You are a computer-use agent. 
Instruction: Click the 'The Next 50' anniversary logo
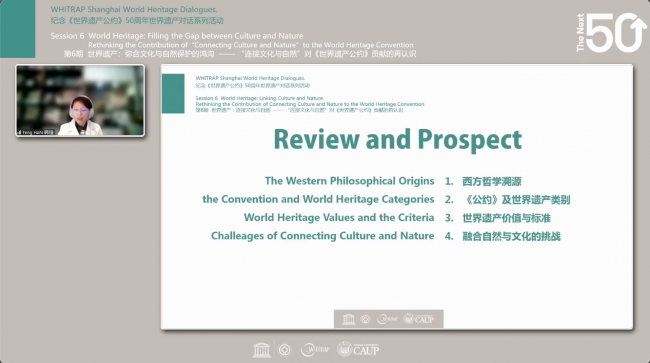pos(610,33)
